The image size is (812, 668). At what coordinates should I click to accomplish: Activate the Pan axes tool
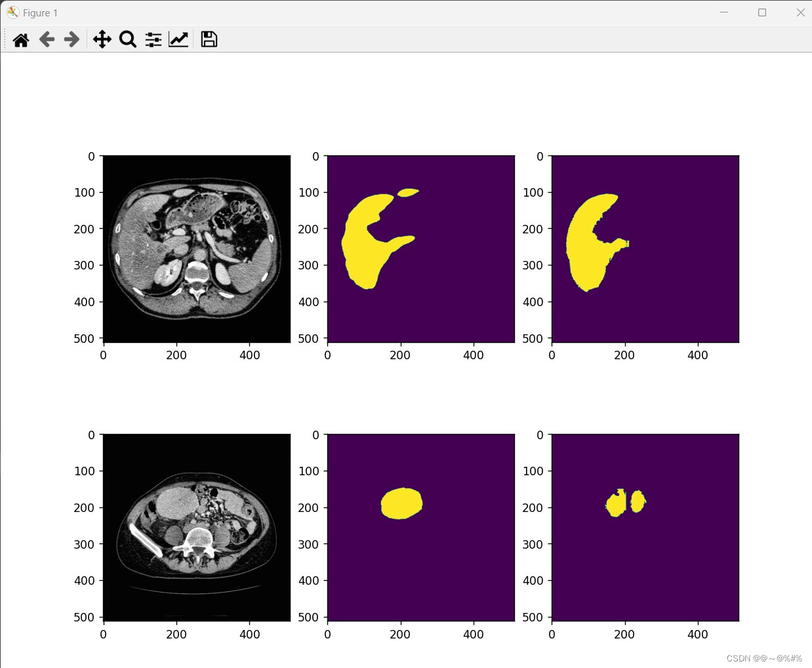tap(102, 40)
